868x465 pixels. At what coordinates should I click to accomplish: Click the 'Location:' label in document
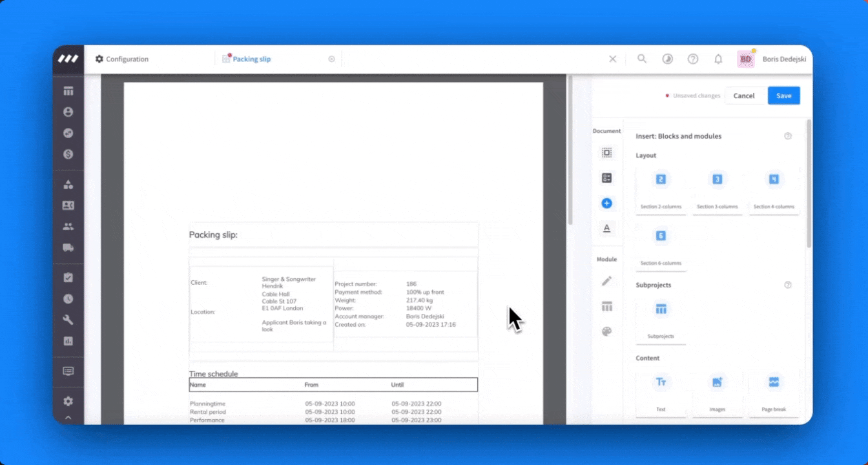click(x=202, y=312)
